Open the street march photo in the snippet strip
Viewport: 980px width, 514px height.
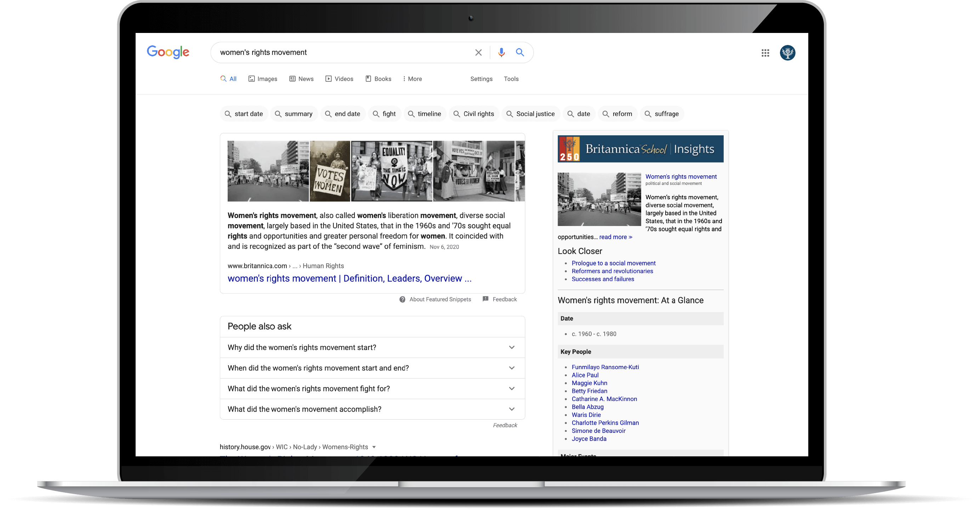pos(268,171)
